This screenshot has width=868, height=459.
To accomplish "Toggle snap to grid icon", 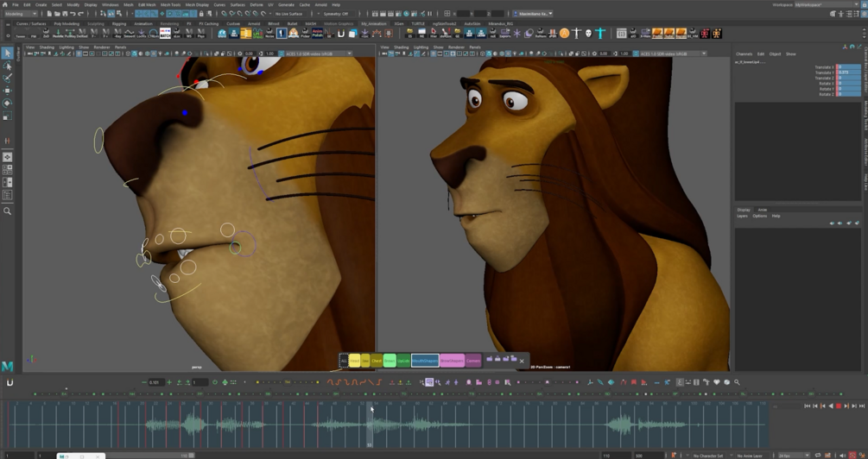I will coord(224,14).
